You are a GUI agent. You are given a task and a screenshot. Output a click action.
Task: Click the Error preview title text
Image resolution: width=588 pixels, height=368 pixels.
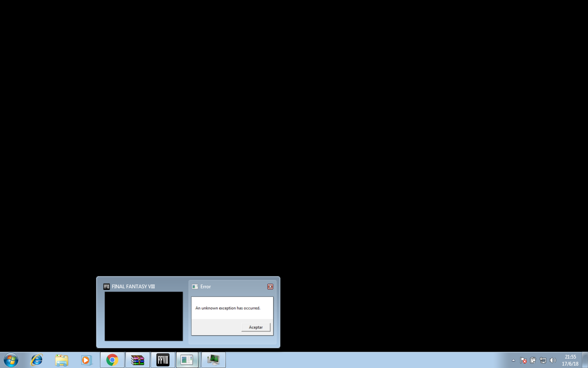(206, 286)
